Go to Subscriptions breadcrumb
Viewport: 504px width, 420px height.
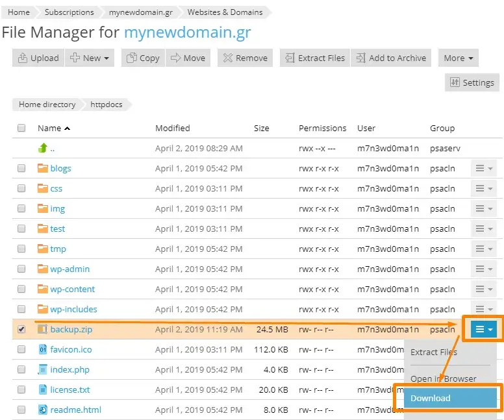tap(69, 12)
